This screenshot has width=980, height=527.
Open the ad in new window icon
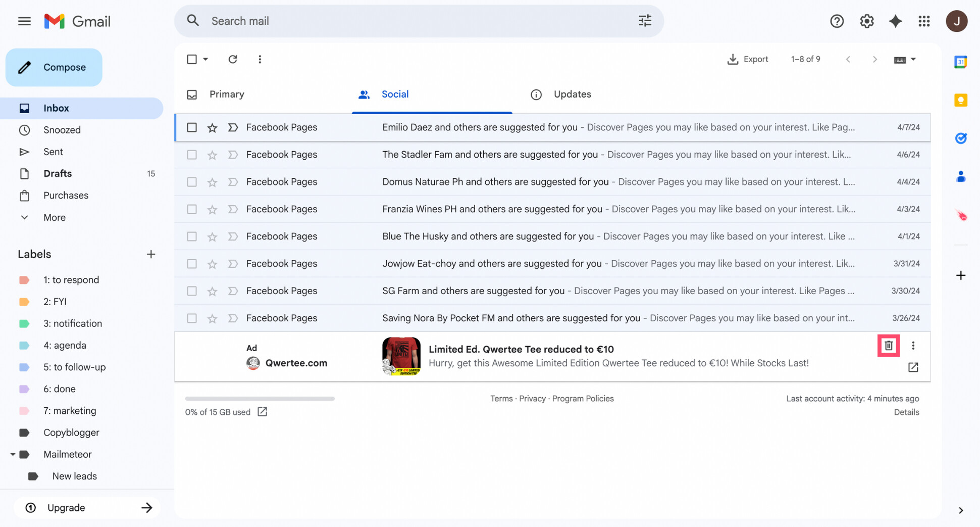(x=913, y=367)
